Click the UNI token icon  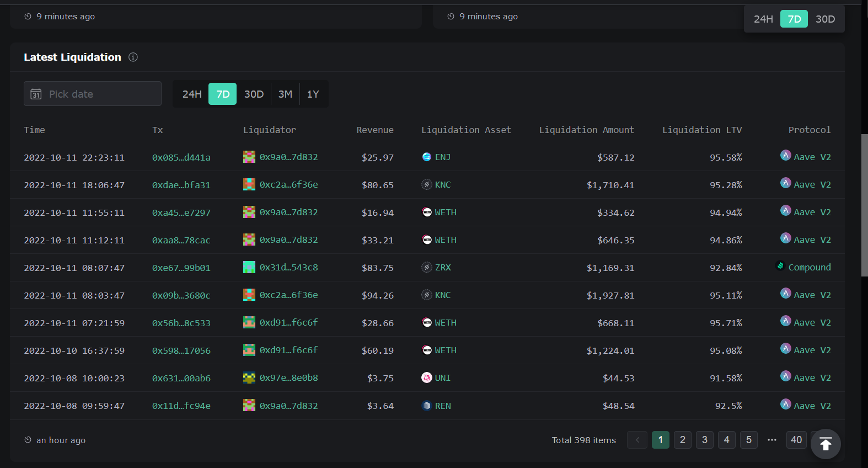coord(426,378)
